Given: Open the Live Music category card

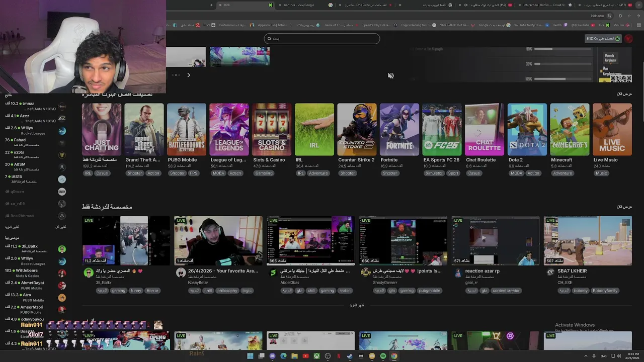Looking at the screenshot, I should [612, 129].
